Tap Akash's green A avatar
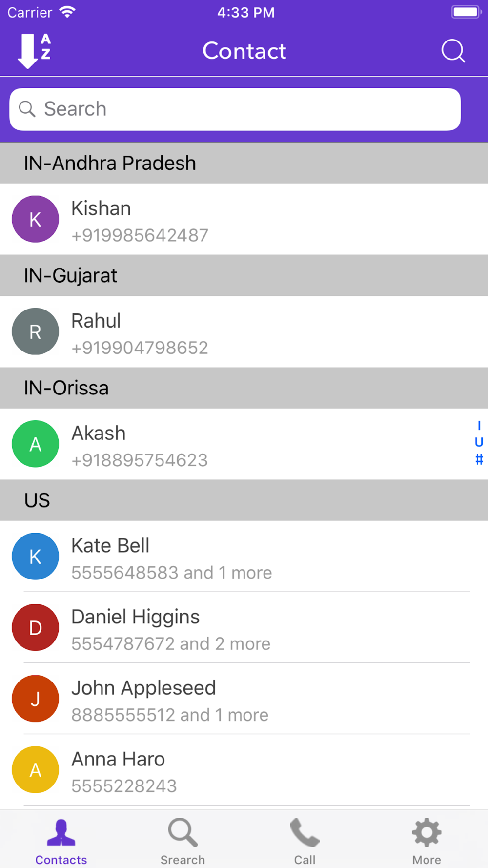Viewport: 488px width, 868px height. coord(35,444)
